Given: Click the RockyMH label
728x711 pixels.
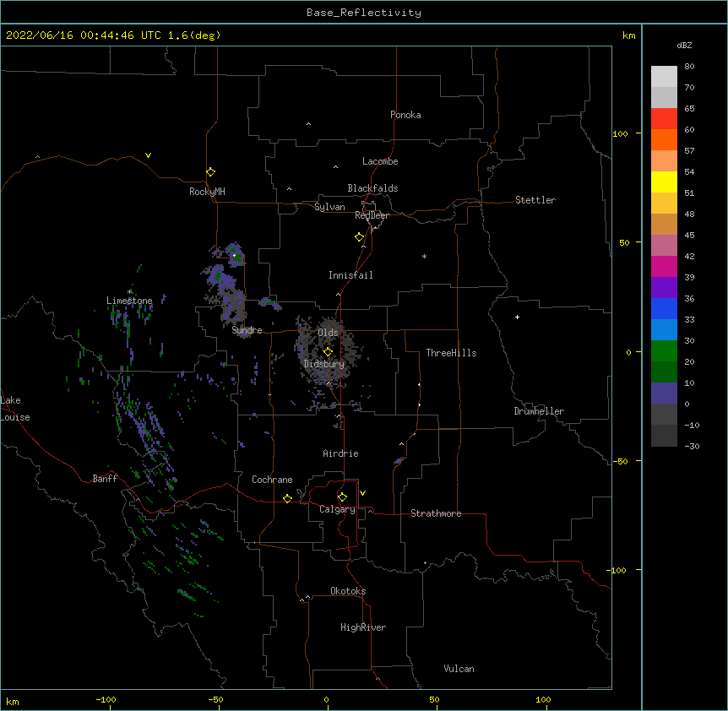Looking at the screenshot, I should click(x=207, y=192).
